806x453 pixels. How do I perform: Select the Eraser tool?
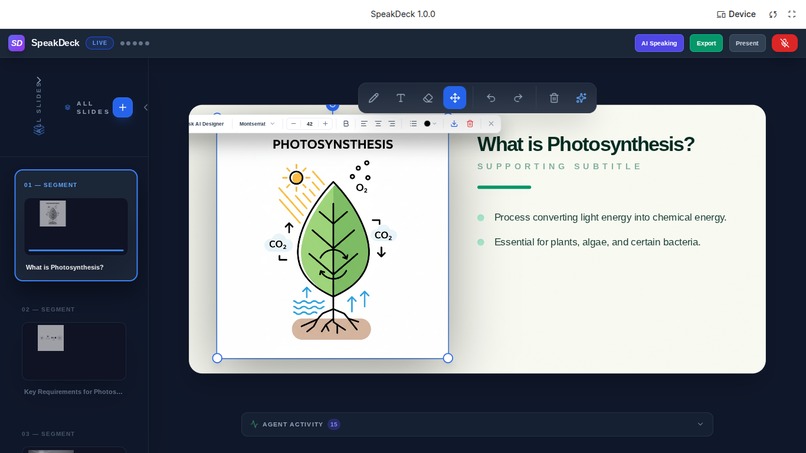click(428, 98)
